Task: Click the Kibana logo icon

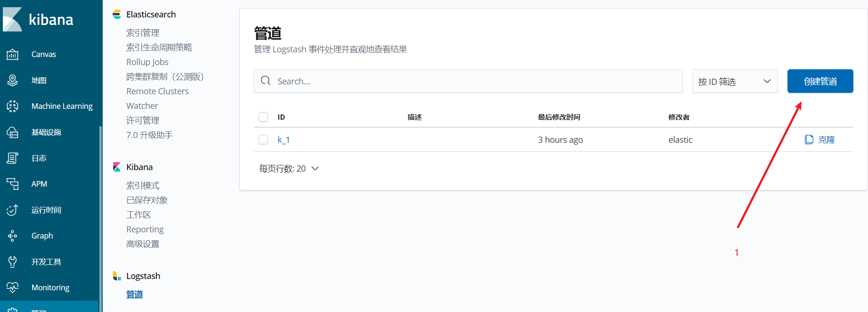Action: pyautogui.click(x=12, y=19)
